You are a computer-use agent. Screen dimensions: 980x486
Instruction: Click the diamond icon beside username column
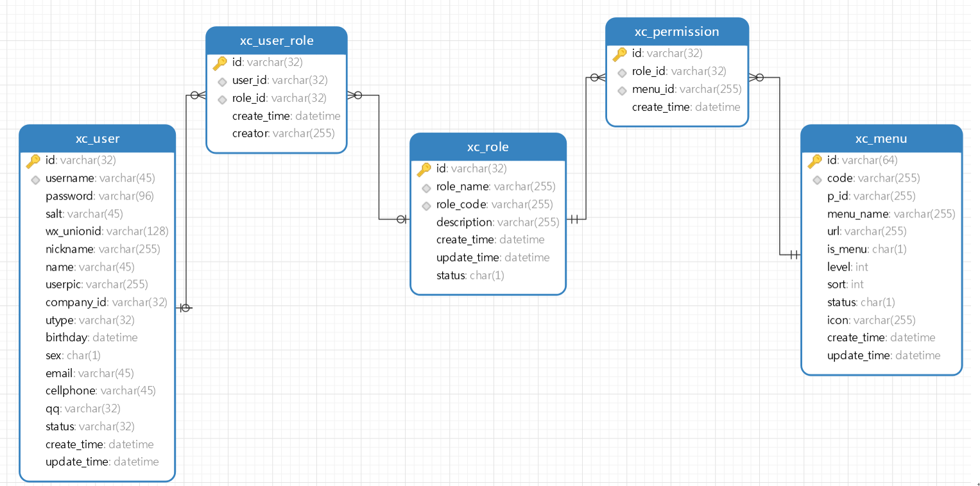click(36, 180)
